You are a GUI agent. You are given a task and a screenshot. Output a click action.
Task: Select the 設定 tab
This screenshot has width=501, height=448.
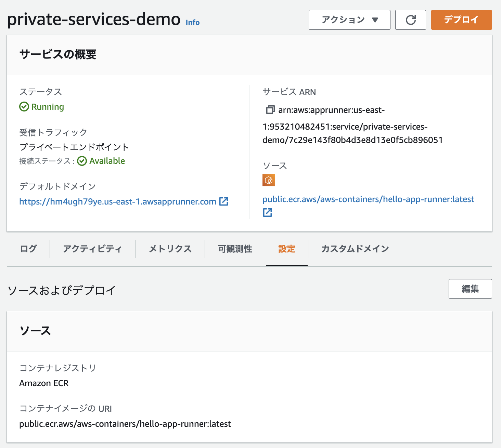(x=287, y=249)
